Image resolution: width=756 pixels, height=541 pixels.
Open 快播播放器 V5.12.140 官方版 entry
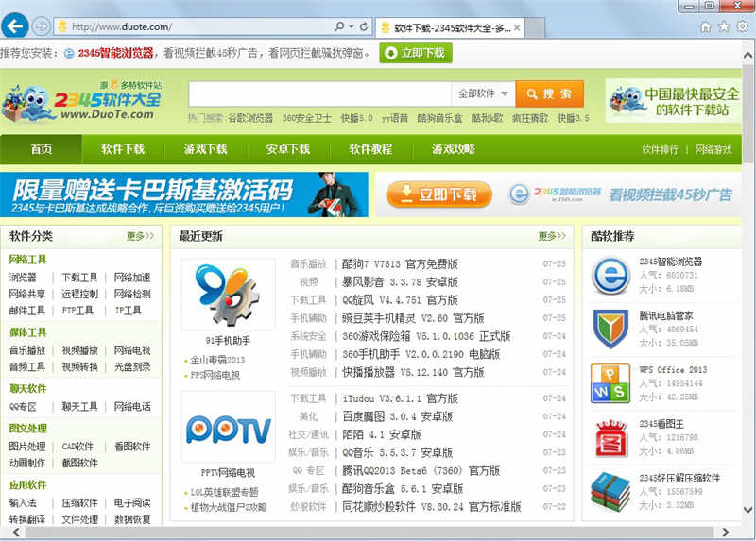(x=413, y=372)
